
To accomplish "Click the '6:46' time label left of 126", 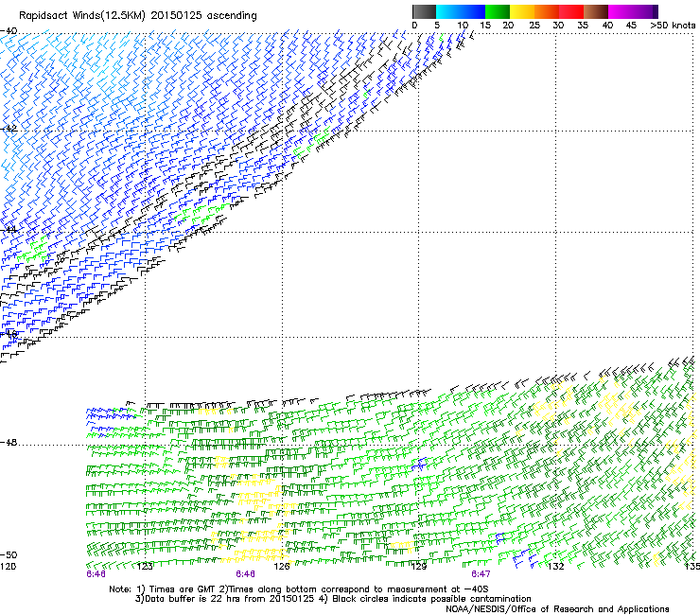I will (246, 574).
